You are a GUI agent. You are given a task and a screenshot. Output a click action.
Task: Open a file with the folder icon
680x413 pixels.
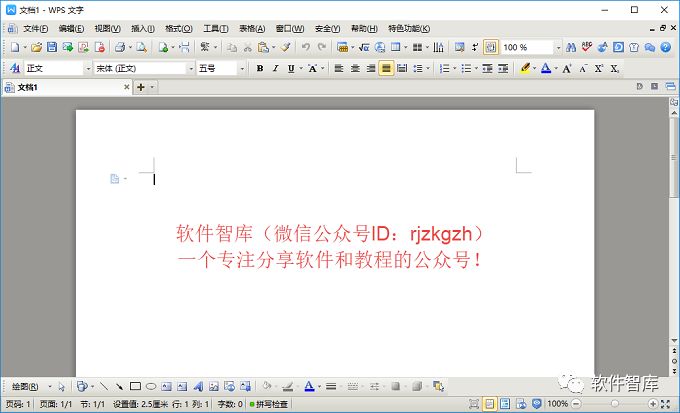pyautogui.click(x=36, y=47)
